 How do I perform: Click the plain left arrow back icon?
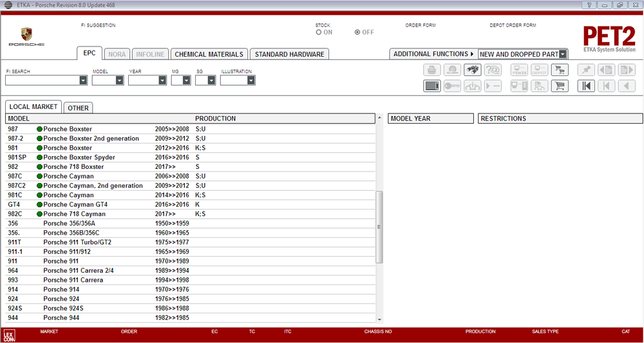pyautogui.click(x=627, y=86)
